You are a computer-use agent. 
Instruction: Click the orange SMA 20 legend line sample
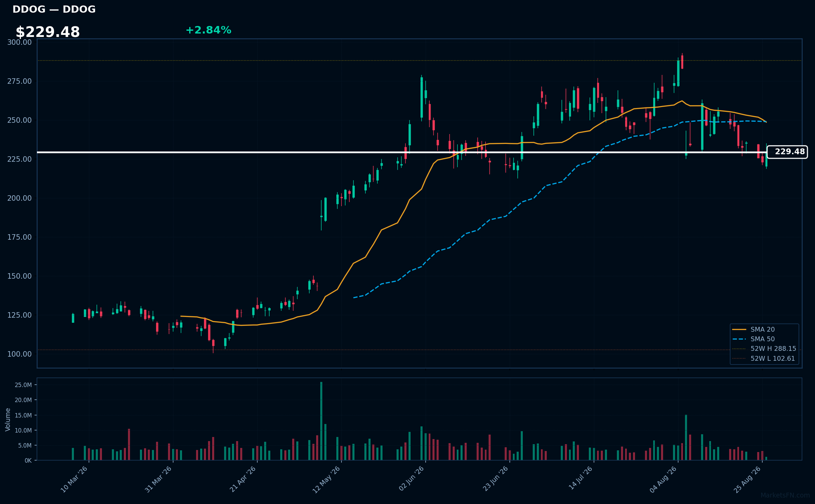(739, 329)
